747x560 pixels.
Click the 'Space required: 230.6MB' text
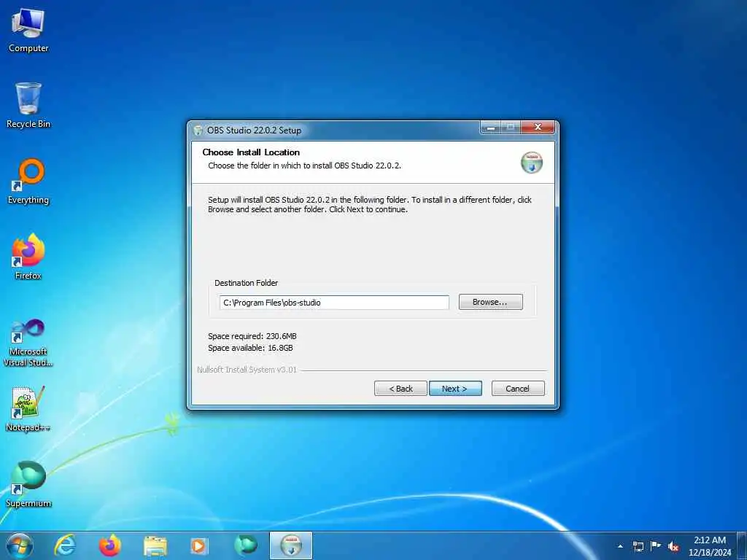252,336
